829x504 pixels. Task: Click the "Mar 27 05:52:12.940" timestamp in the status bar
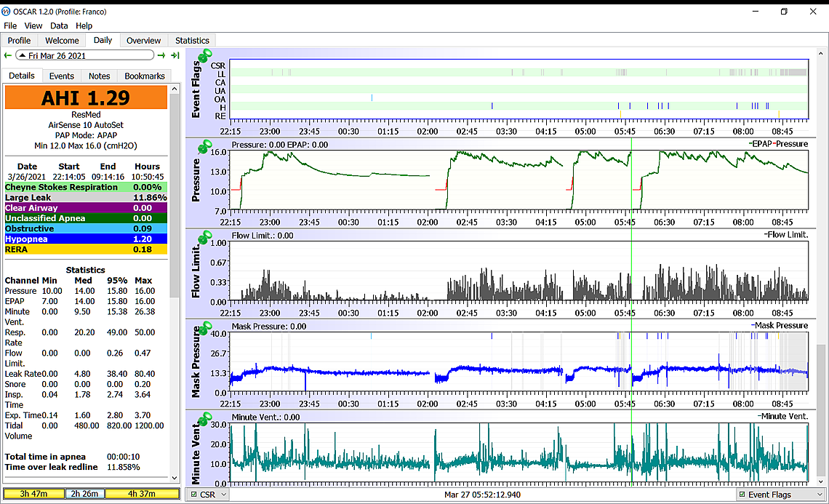(482, 495)
